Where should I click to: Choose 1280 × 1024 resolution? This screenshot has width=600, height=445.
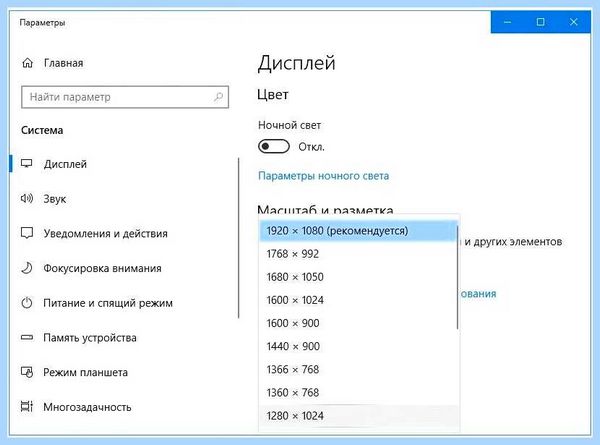coord(358,416)
